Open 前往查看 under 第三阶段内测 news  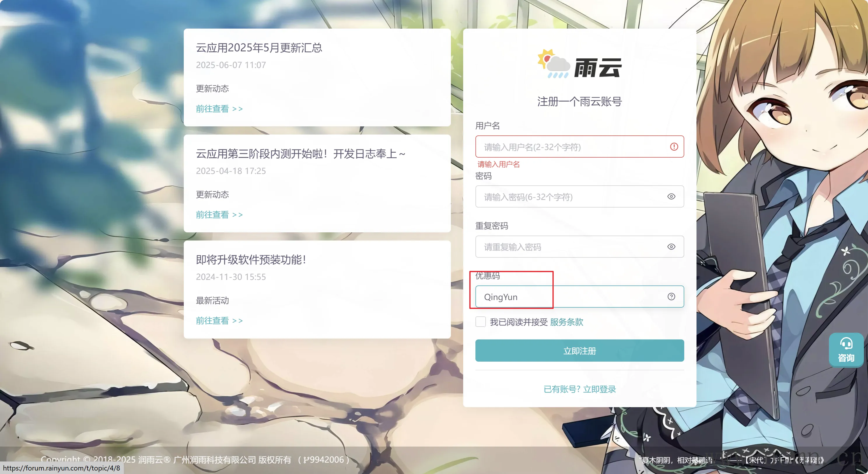pos(219,215)
